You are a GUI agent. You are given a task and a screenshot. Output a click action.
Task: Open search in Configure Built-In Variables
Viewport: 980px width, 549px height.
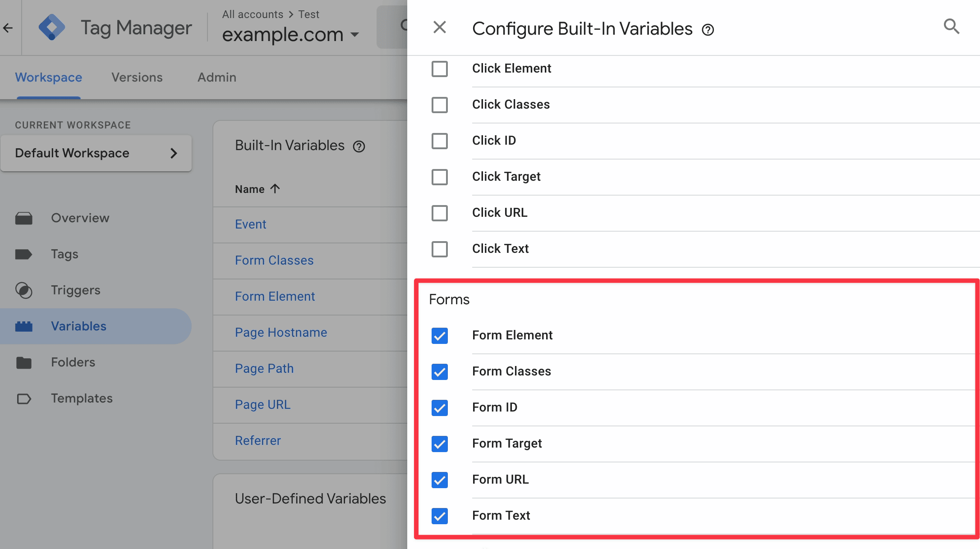click(952, 27)
